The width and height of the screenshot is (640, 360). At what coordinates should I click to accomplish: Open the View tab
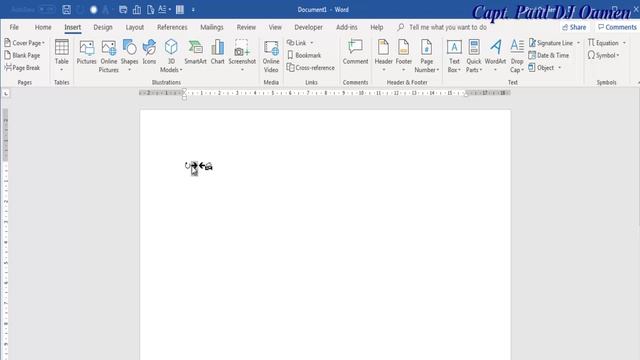pyautogui.click(x=275, y=27)
